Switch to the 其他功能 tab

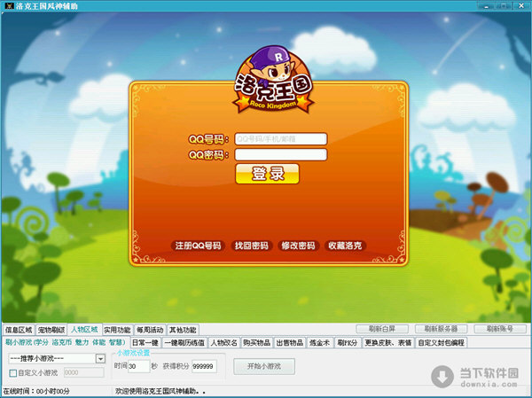coord(183,330)
